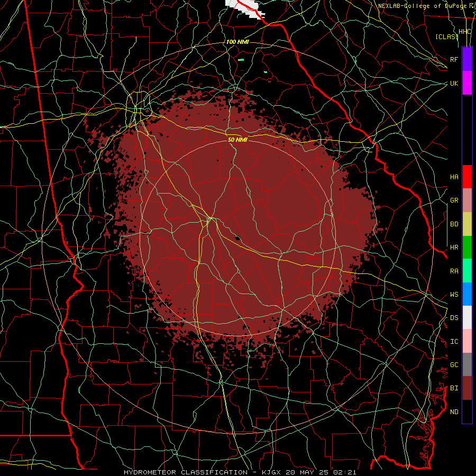Select the white DS legend color swatch
The image size is (476, 476).
pyautogui.click(x=467, y=317)
